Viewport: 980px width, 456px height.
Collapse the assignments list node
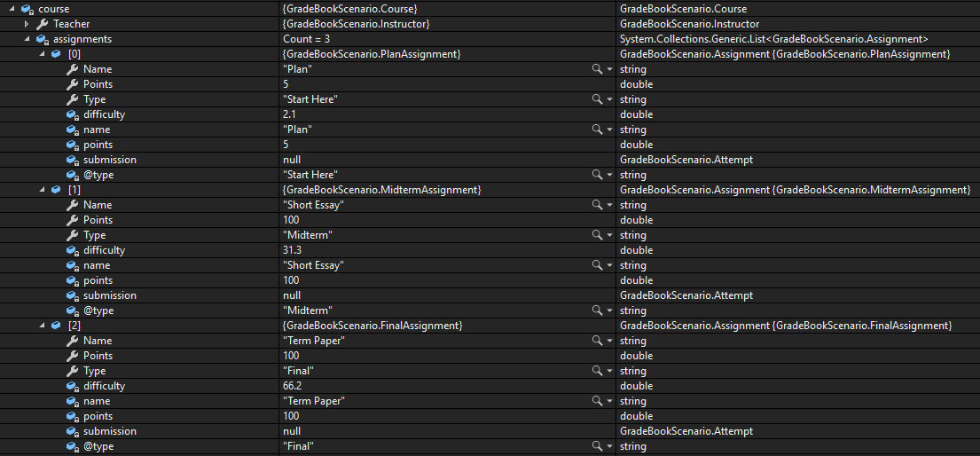coord(27,39)
